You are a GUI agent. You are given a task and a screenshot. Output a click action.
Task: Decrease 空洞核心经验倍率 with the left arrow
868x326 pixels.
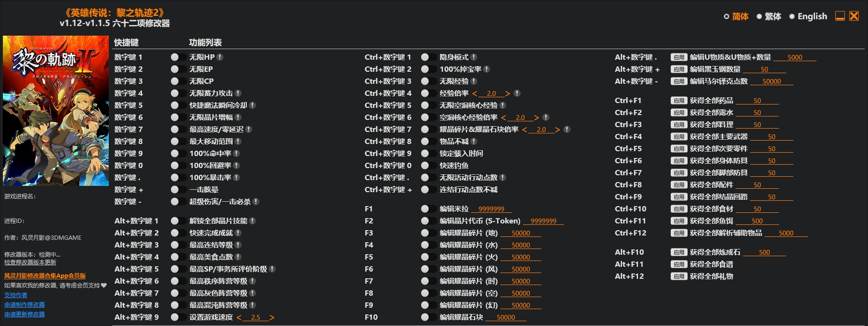[504, 117]
